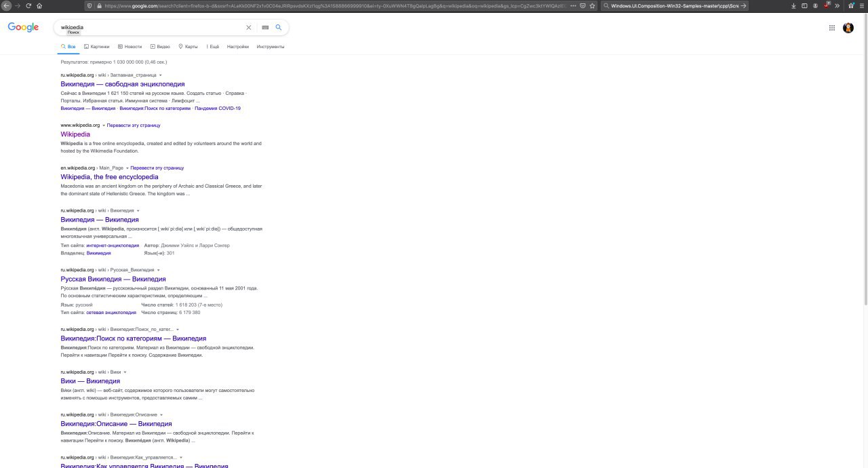
Task: Expand dropdown arrow beside Википедия:Поиск_по_катег... breadcrumb
Action: pos(178,330)
